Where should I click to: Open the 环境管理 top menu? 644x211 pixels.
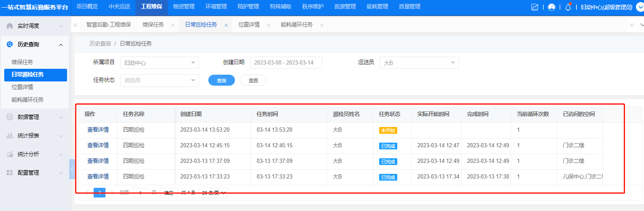click(216, 7)
